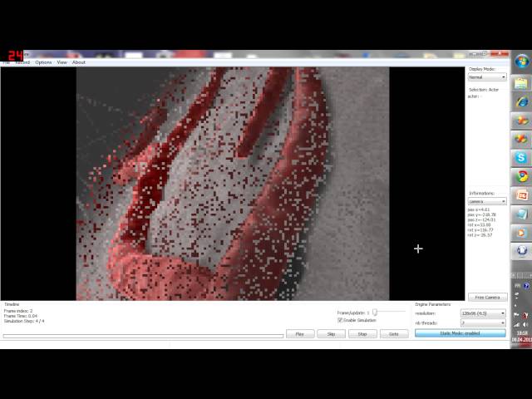The width and height of the screenshot is (532, 399).
Task: Click the Action Center flag tray icon
Action: (x=517, y=315)
